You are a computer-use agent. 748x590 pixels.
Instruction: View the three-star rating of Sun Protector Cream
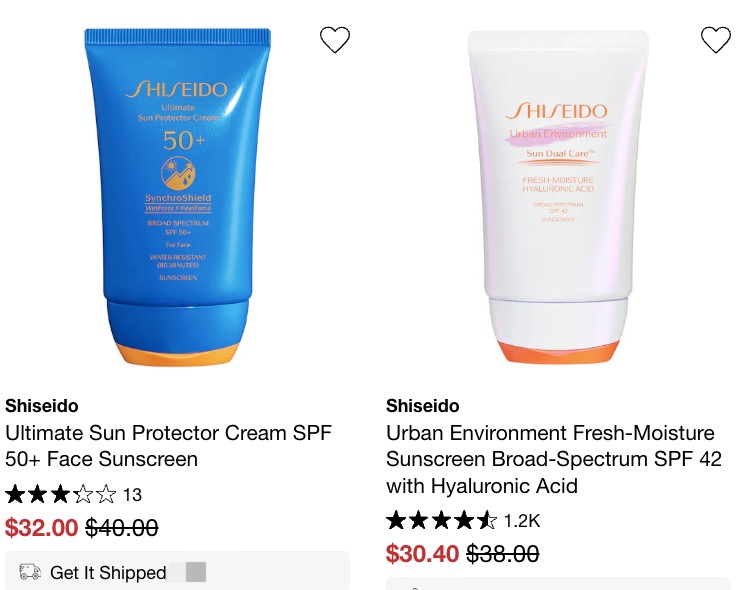61,494
